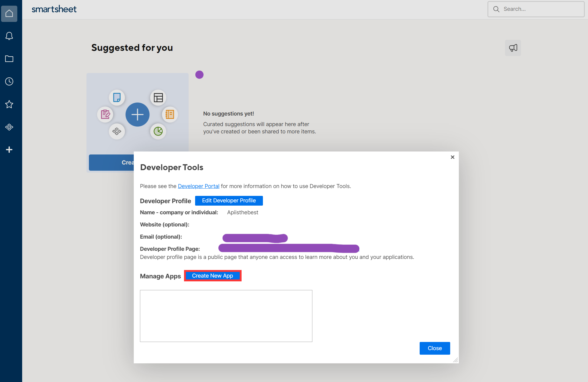This screenshot has width=588, height=382.
Task: Open Notifications bell in sidebar
Action: (x=9, y=36)
